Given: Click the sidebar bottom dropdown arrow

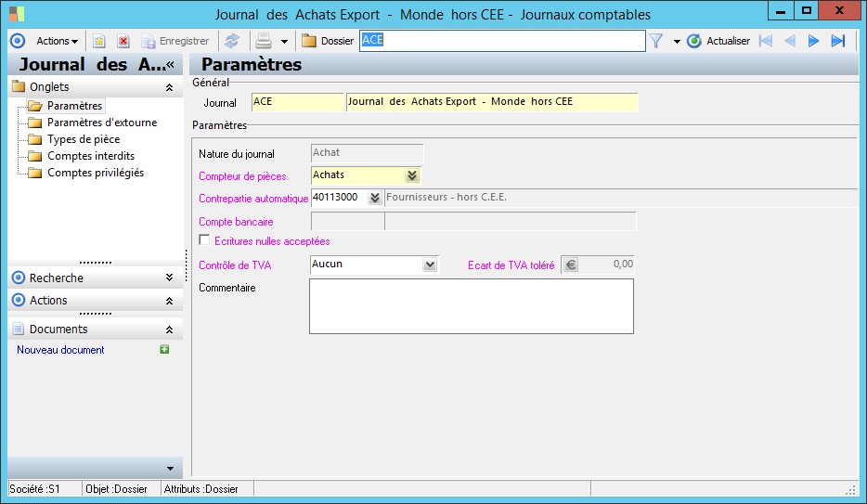Looking at the screenshot, I should point(170,469).
